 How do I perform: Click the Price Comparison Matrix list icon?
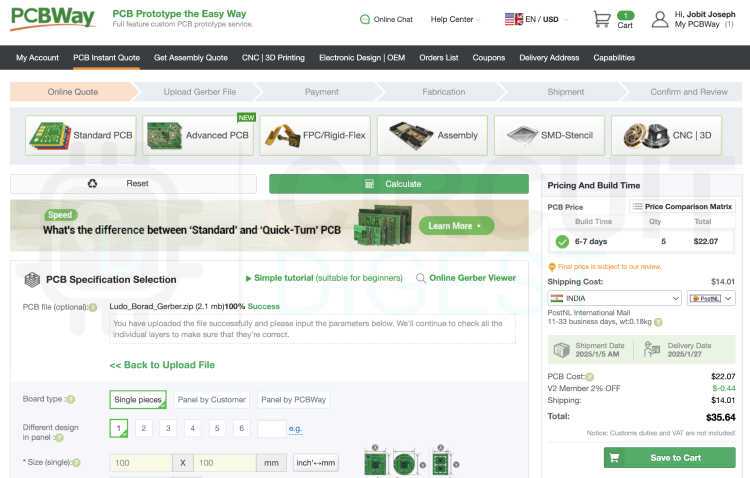(x=637, y=207)
